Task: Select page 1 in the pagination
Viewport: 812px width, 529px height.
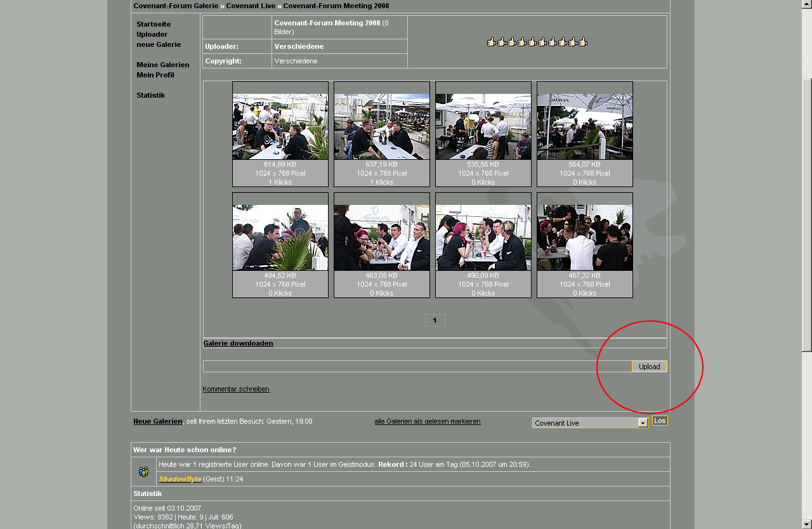Action: coord(435,320)
